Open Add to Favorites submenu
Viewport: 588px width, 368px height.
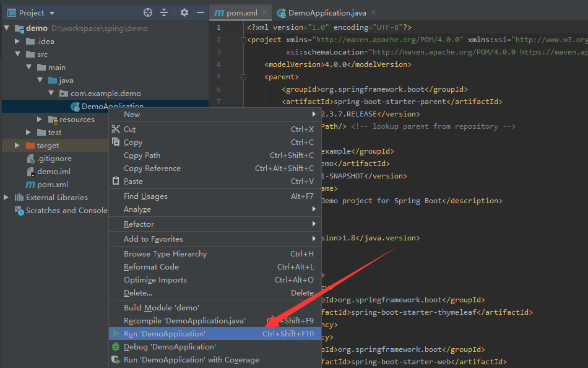[x=215, y=239]
